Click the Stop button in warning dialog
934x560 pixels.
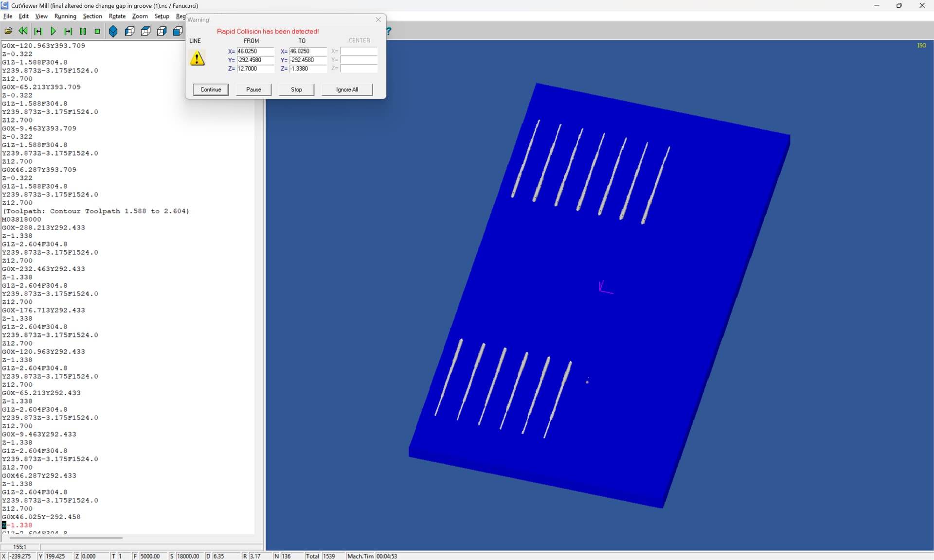point(296,89)
